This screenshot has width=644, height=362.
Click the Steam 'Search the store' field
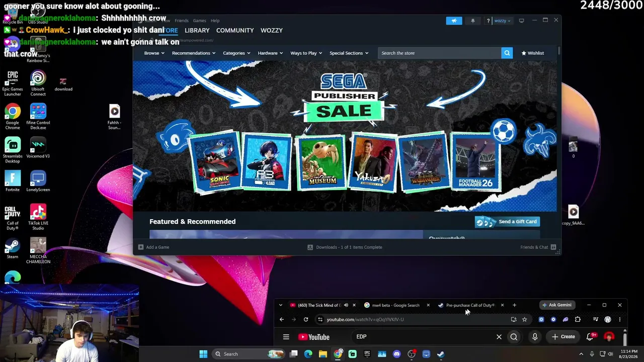click(439, 53)
